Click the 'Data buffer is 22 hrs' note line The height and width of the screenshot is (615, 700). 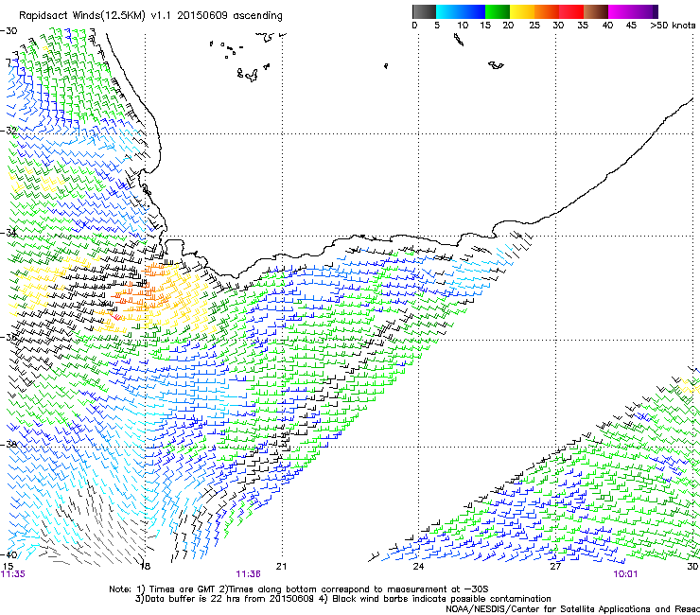pyautogui.click(x=342, y=599)
